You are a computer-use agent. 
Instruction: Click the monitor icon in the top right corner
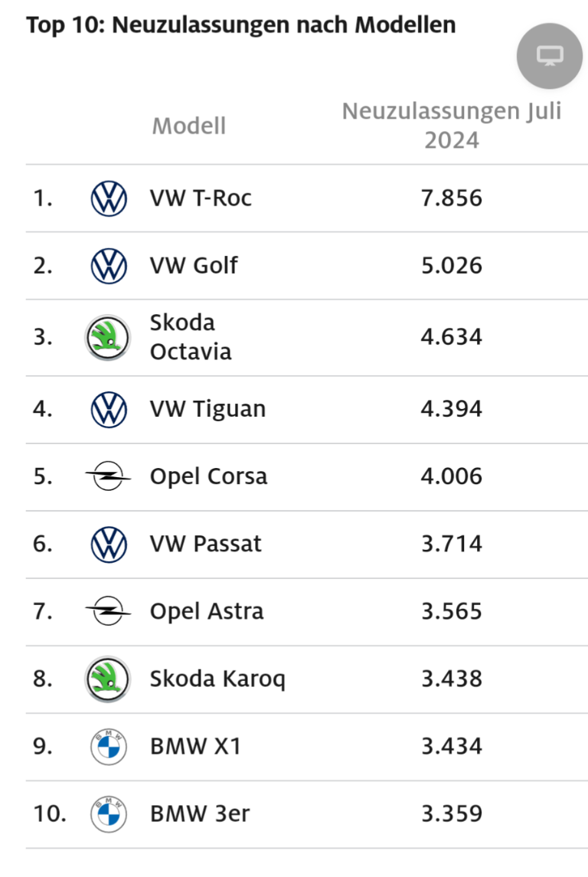549,56
